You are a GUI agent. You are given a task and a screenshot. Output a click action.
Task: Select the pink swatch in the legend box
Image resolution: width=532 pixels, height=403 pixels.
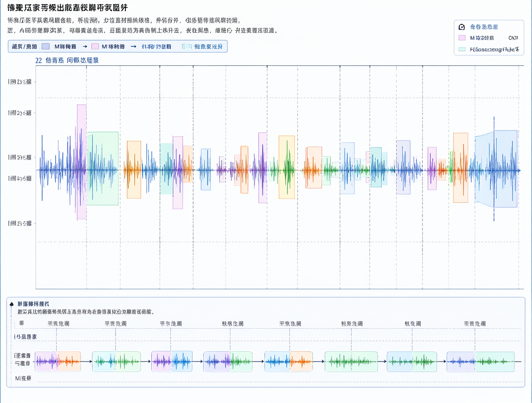point(462,38)
